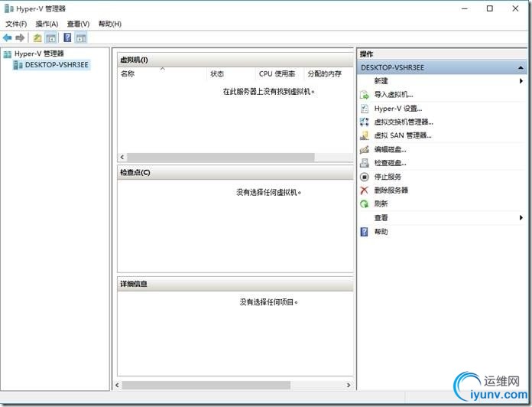Image resolution: width=532 pixels, height=407 pixels.
Task: Click the Forward arrow toolbar icon
Action: [x=20, y=37]
